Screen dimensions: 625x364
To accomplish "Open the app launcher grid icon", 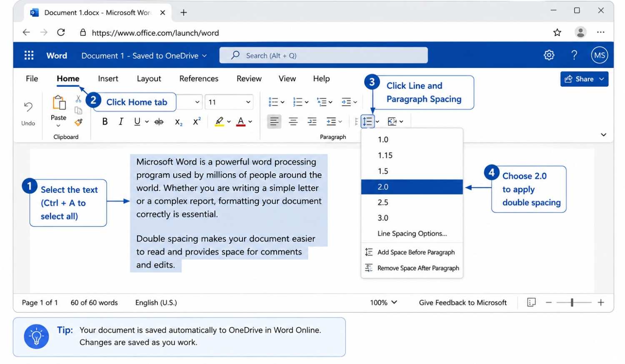I will click(x=29, y=55).
